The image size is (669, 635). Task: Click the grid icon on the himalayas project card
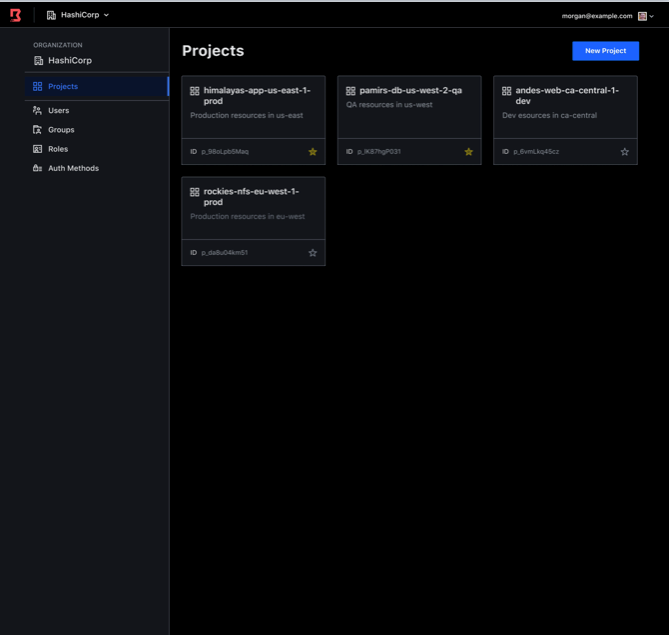pyautogui.click(x=195, y=91)
